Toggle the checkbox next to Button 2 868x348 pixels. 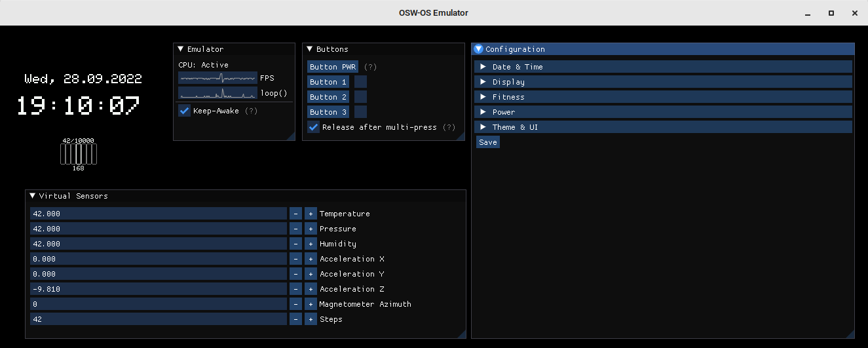pos(360,97)
